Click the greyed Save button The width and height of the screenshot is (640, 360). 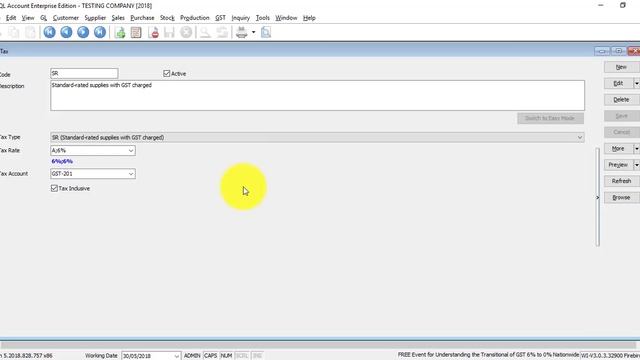[x=621, y=116]
